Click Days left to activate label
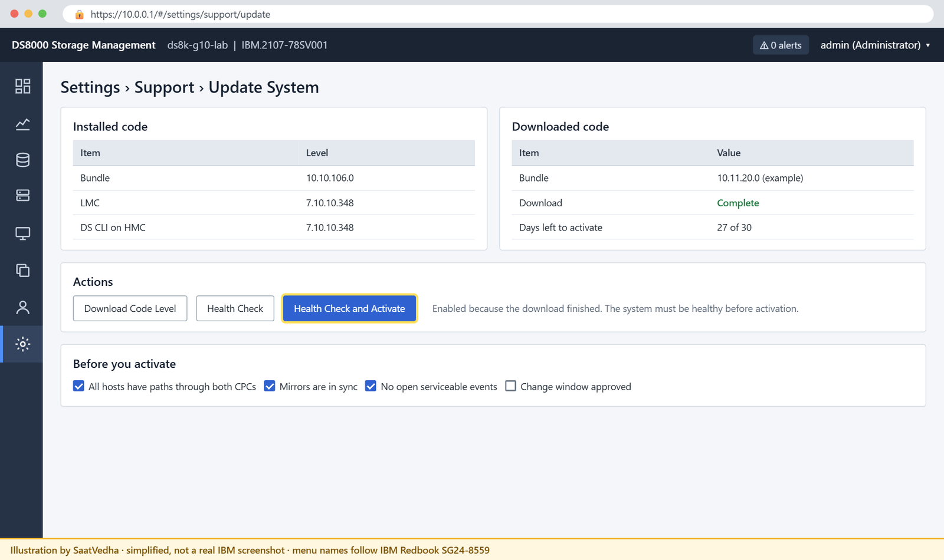The width and height of the screenshot is (944, 560). [x=560, y=228]
